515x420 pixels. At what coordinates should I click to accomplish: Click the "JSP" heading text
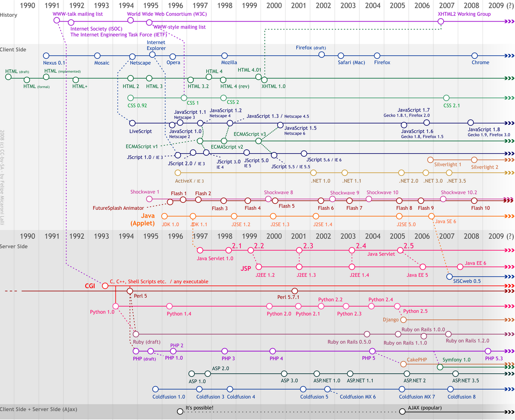click(246, 269)
